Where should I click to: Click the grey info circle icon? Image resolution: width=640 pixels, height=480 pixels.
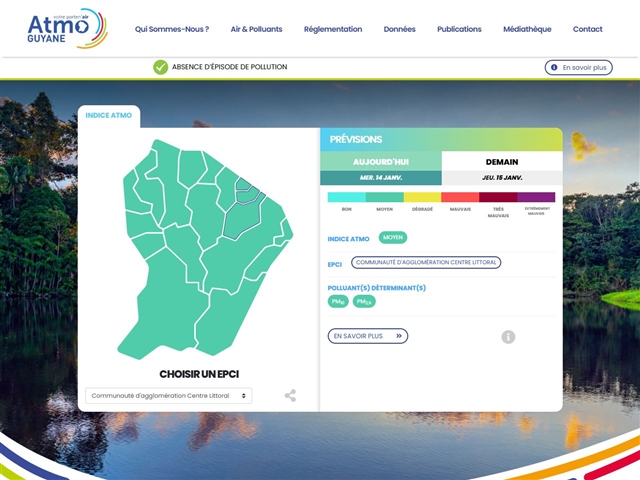[508, 337]
